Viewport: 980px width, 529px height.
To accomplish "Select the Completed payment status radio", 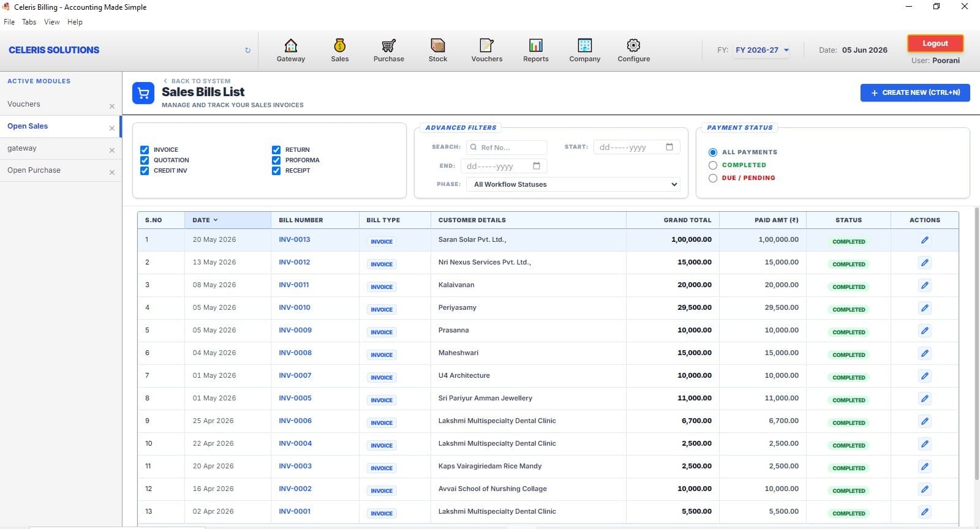I will tap(713, 165).
